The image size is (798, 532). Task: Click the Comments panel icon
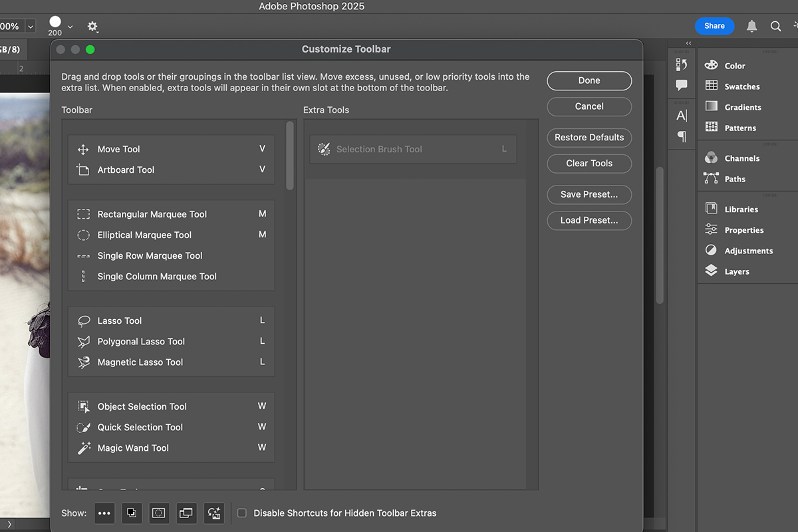pos(681,85)
